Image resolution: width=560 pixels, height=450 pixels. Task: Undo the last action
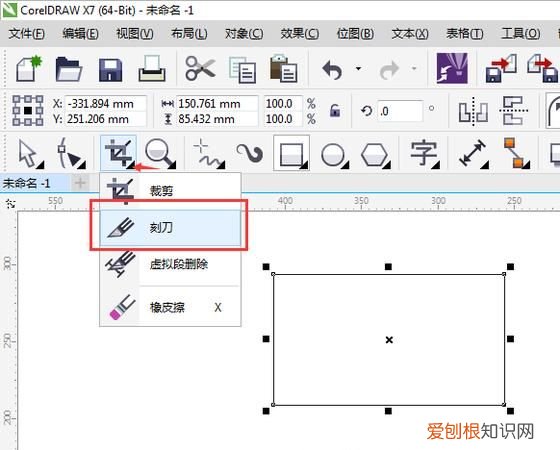click(x=332, y=70)
